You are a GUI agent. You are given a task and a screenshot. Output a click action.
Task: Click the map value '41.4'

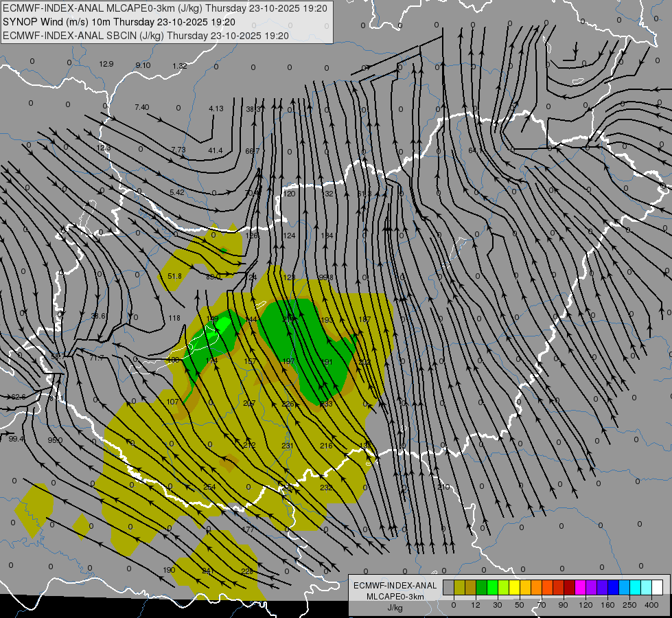(x=215, y=150)
